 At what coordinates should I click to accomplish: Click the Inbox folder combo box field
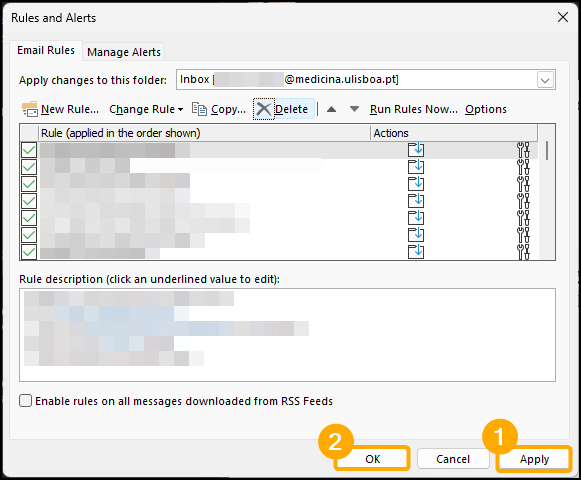366,79
